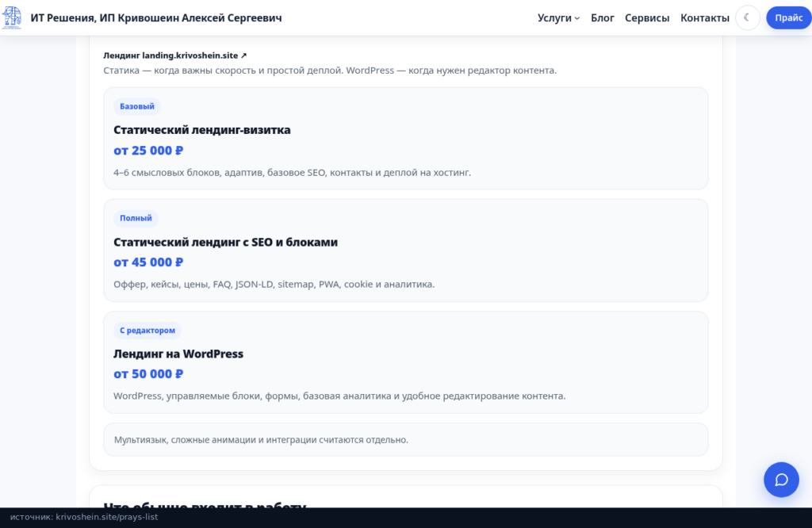Click the price от 25 000 ₽

click(x=148, y=151)
